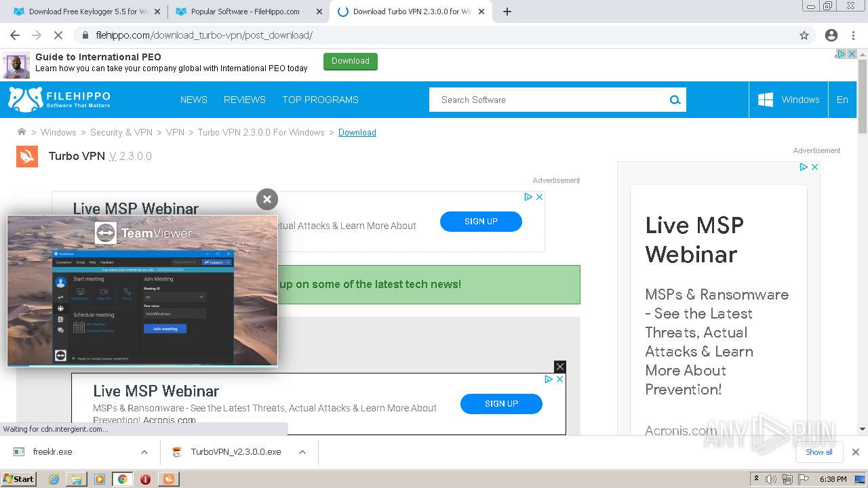Screen dimensions: 868x488
Task: Click the AdChoices icon on top banner
Action: [841, 54]
